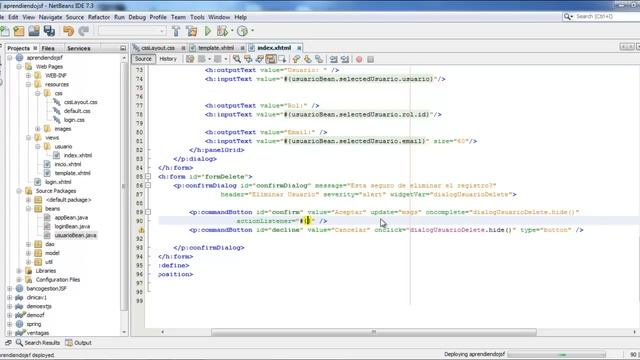Click the green Run Project icon

tap(208, 31)
